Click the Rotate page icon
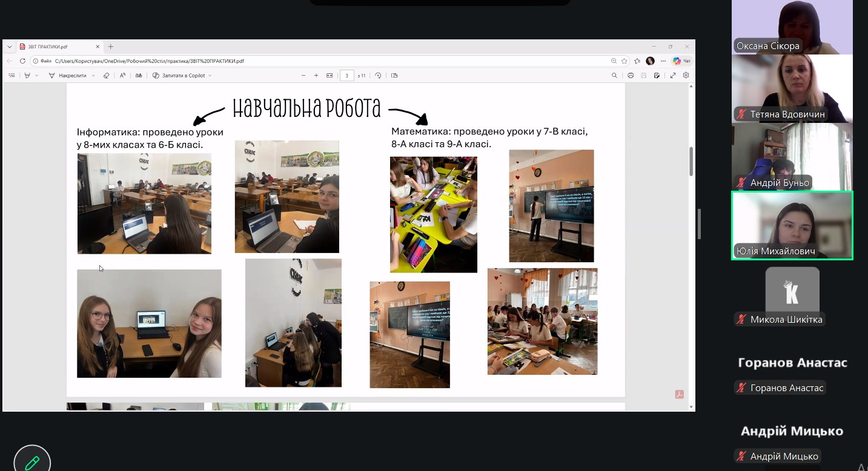This screenshot has width=868, height=471. click(379, 76)
